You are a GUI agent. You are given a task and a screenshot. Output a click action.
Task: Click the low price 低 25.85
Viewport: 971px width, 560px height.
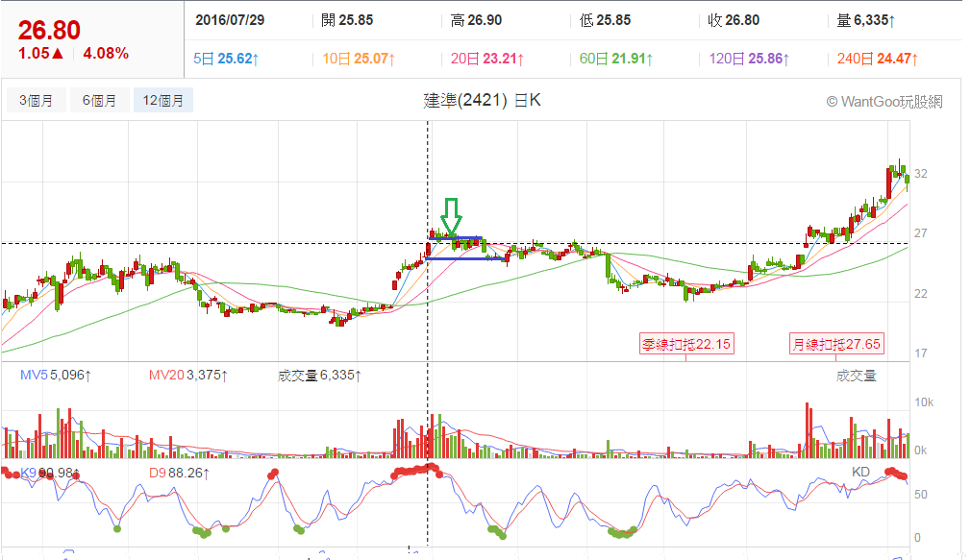click(x=605, y=20)
